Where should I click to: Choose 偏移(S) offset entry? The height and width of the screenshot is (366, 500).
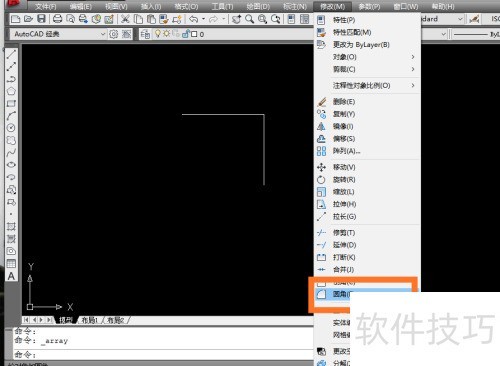(367, 139)
